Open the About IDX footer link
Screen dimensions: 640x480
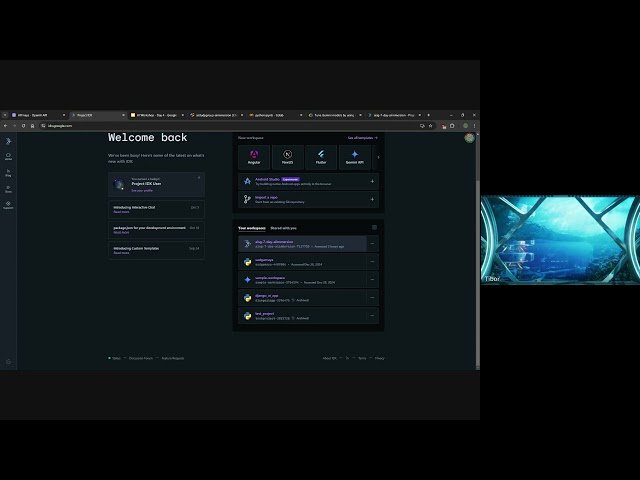329,358
